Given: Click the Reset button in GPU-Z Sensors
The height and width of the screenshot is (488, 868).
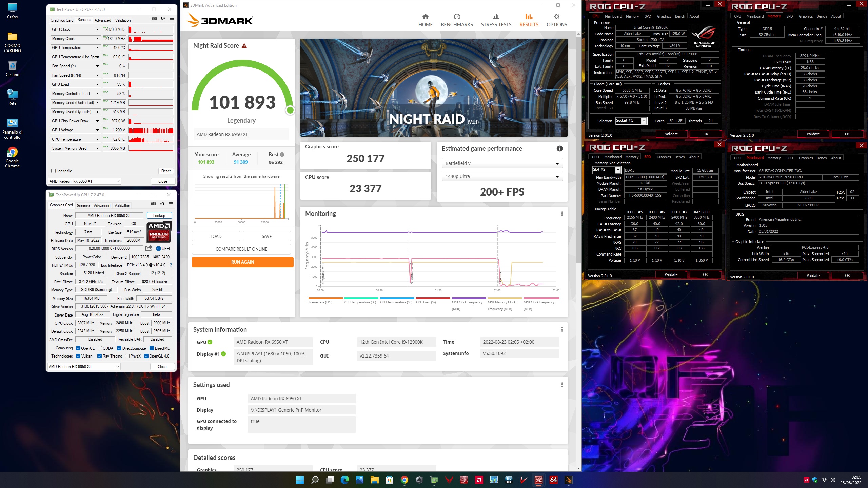Looking at the screenshot, I should click(x=166, y=171).
